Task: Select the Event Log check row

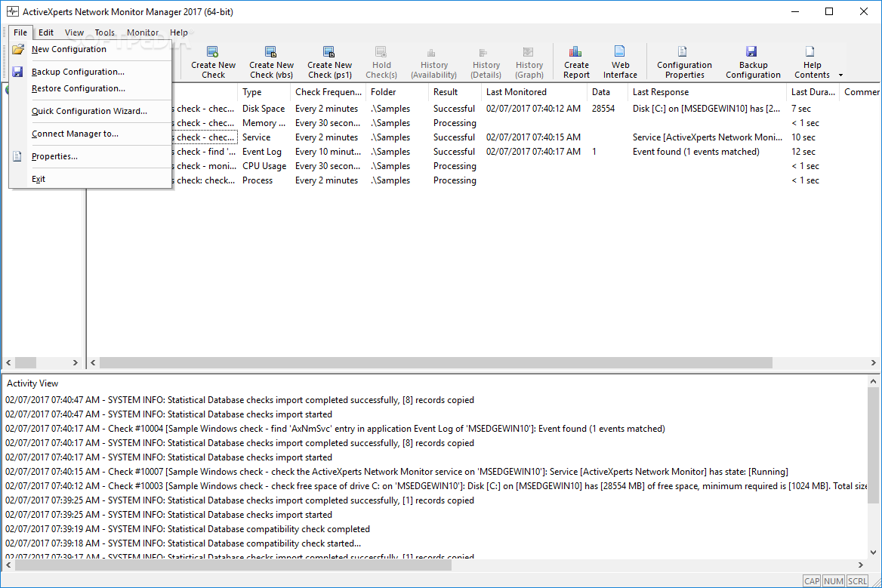Action: click(526, 152)
